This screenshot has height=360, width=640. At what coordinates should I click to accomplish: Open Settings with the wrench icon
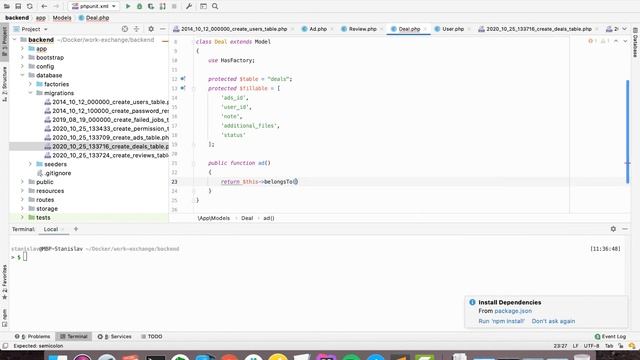189,7
